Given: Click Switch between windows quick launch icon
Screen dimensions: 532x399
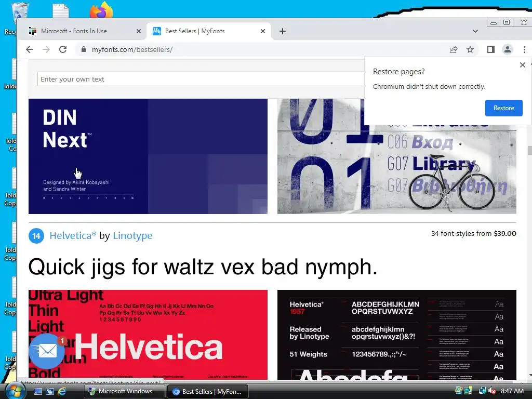Looking at the screenshot, I should pos(49,391).
